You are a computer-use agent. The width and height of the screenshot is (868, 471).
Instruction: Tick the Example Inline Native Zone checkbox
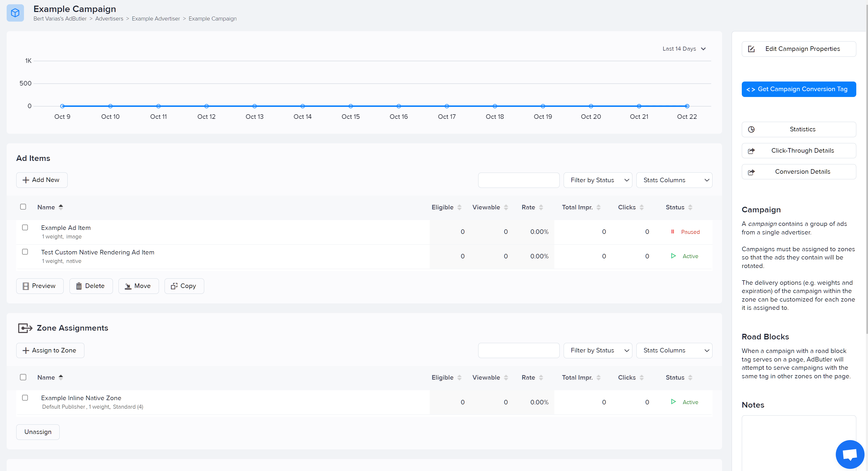point(25,397)
